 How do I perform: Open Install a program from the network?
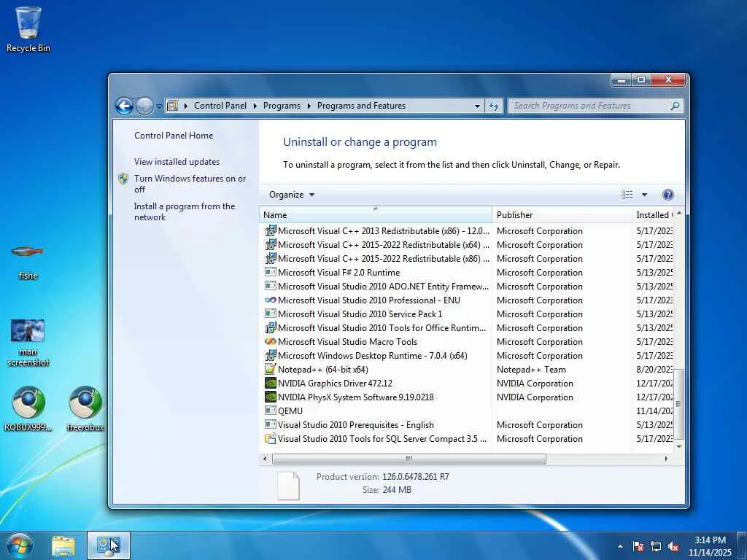[185, 211]
